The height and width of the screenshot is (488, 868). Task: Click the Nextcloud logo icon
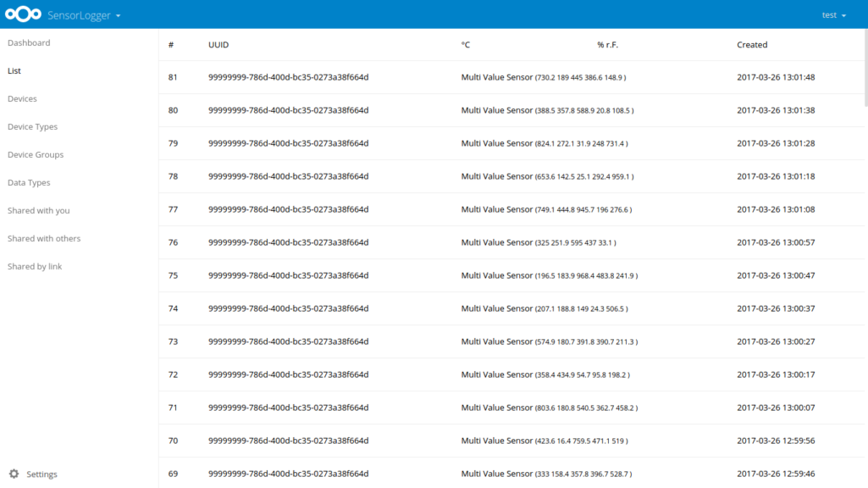point(23,14)
